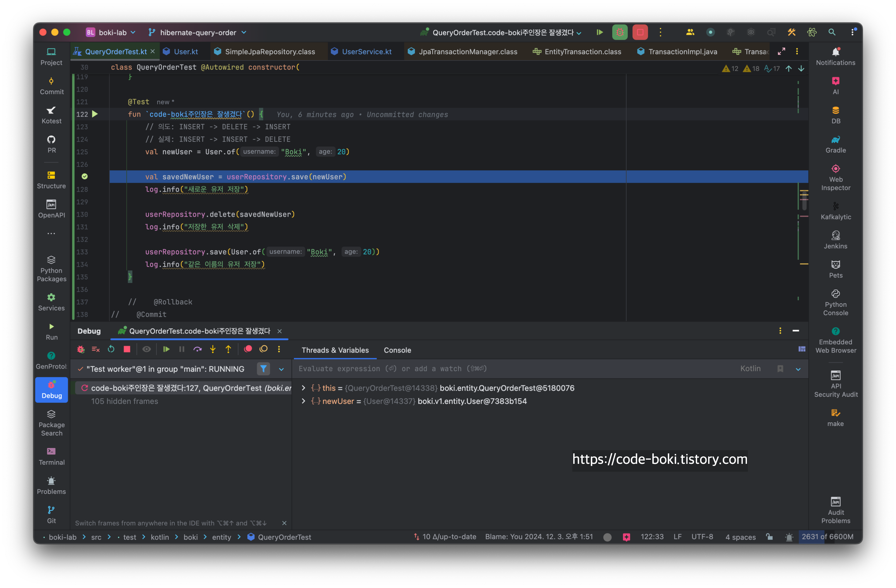Open the Gradle tool window

[x=835, y=144]
